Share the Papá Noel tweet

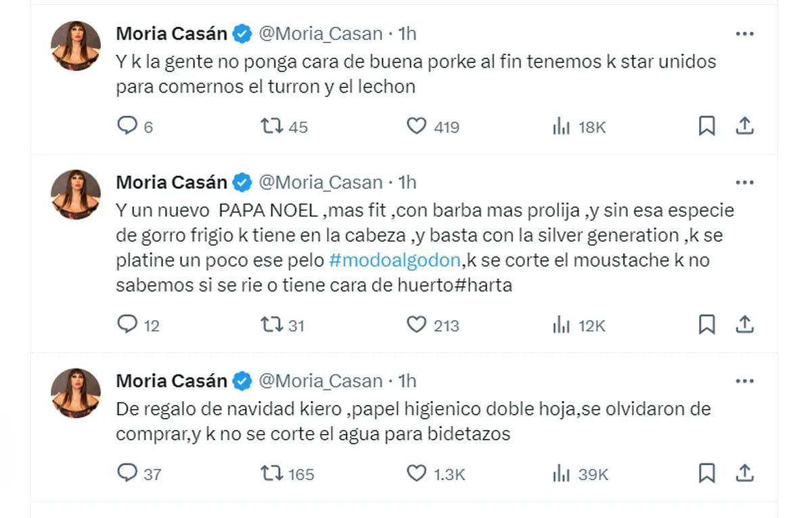click(x=745, y=325)
